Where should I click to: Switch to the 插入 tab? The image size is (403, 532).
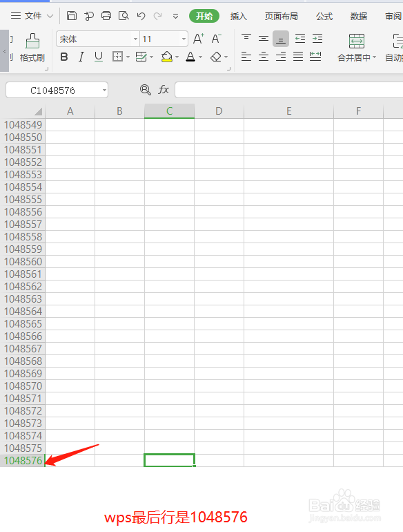[238, 17]
